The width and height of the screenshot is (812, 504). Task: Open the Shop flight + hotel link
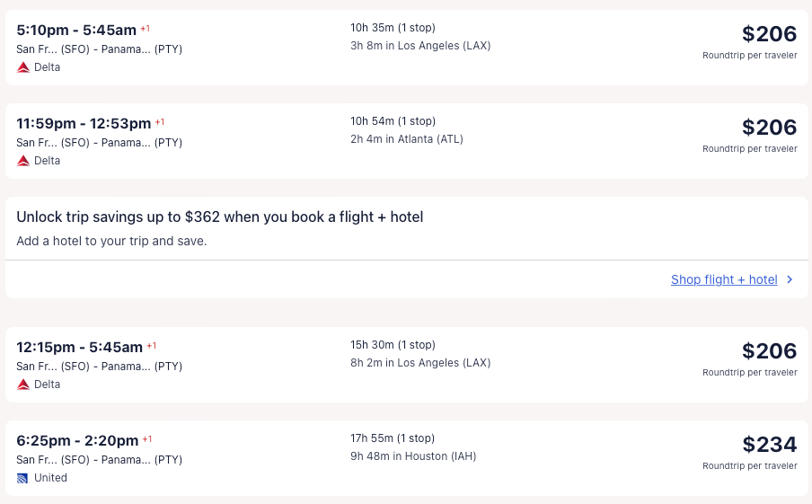723,279
